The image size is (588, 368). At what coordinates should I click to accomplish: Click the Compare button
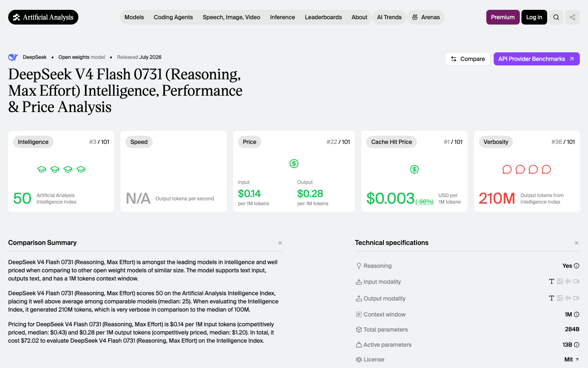468,59
